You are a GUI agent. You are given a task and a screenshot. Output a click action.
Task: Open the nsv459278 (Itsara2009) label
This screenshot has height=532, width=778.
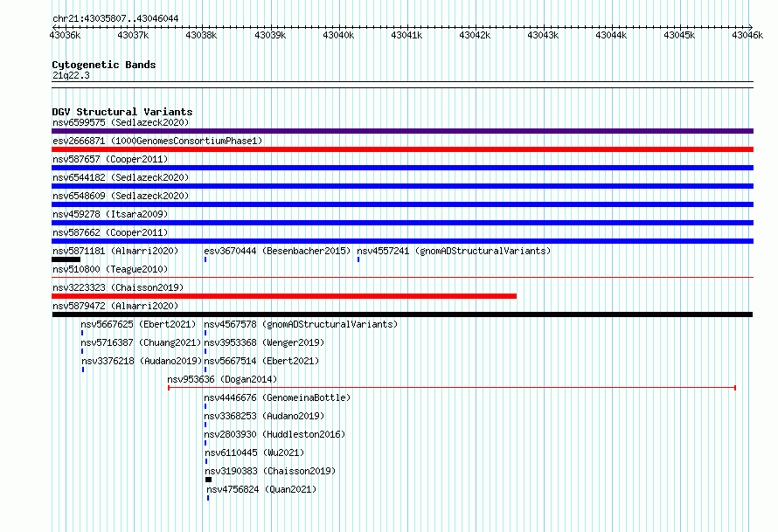point(110,214)
